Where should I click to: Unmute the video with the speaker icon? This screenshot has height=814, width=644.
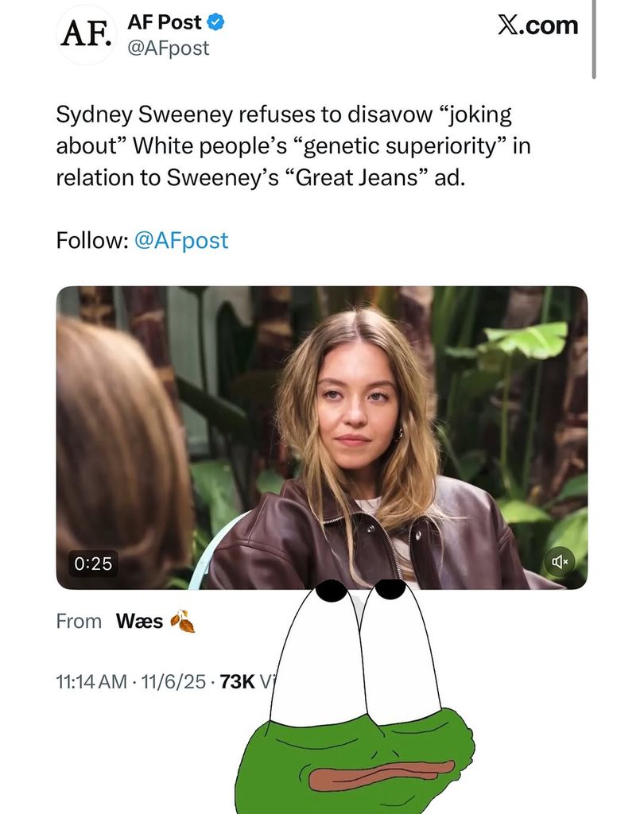pyautogui.click(x=559, y=562)
